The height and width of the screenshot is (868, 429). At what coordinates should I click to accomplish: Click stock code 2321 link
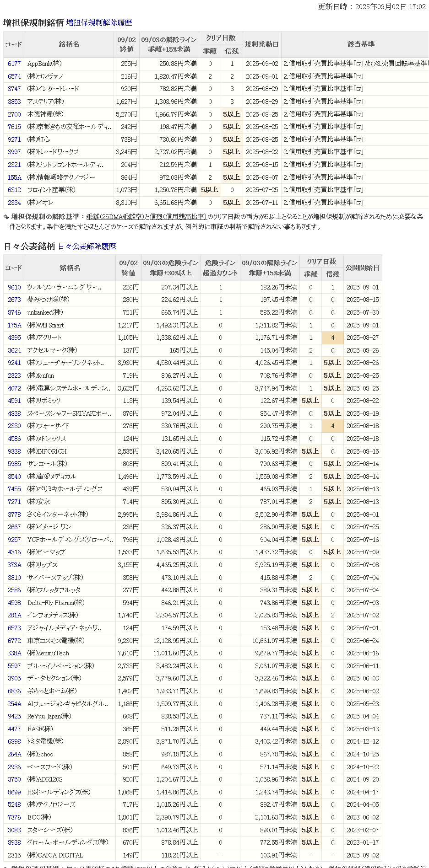(x=14, y=165)
